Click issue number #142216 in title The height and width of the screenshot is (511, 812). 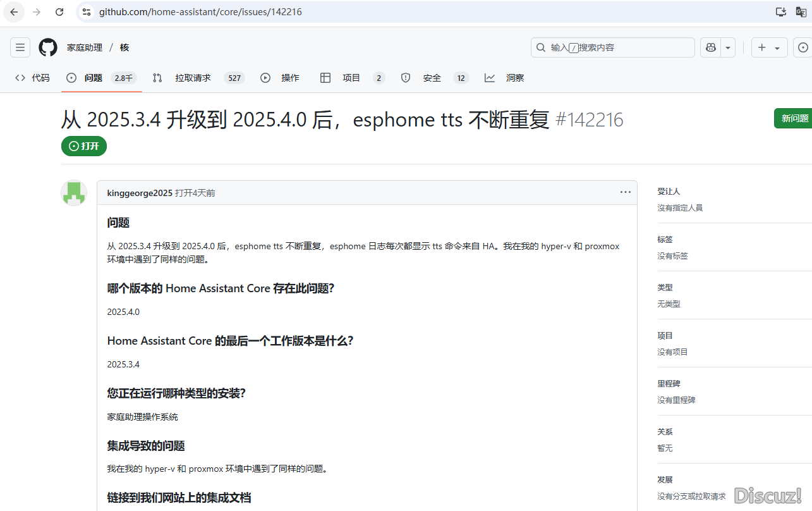[589, 120]
